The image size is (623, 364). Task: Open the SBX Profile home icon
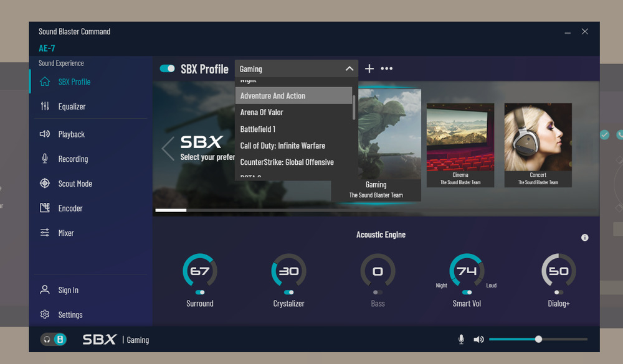(45, 82)
